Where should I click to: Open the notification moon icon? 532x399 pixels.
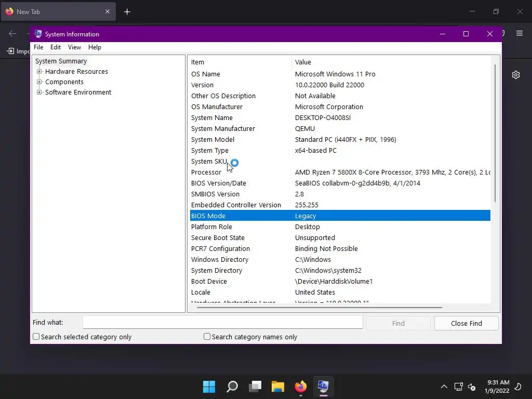pyautogui.click(x=518, y=387)
